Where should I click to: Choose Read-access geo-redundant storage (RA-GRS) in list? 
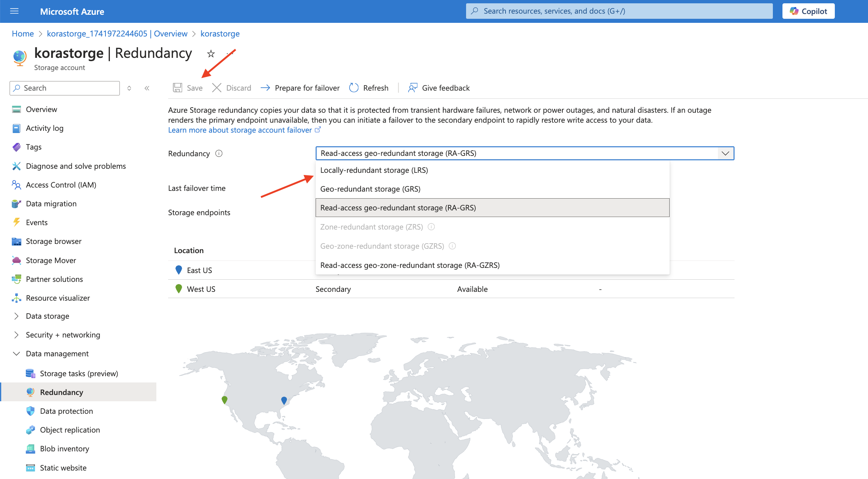click(492, 208)
